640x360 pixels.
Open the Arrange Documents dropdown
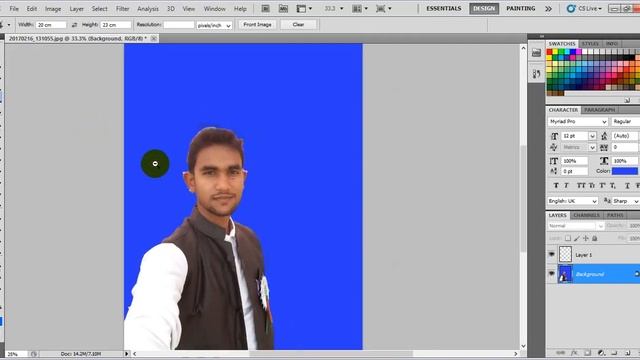pos(360,9)
